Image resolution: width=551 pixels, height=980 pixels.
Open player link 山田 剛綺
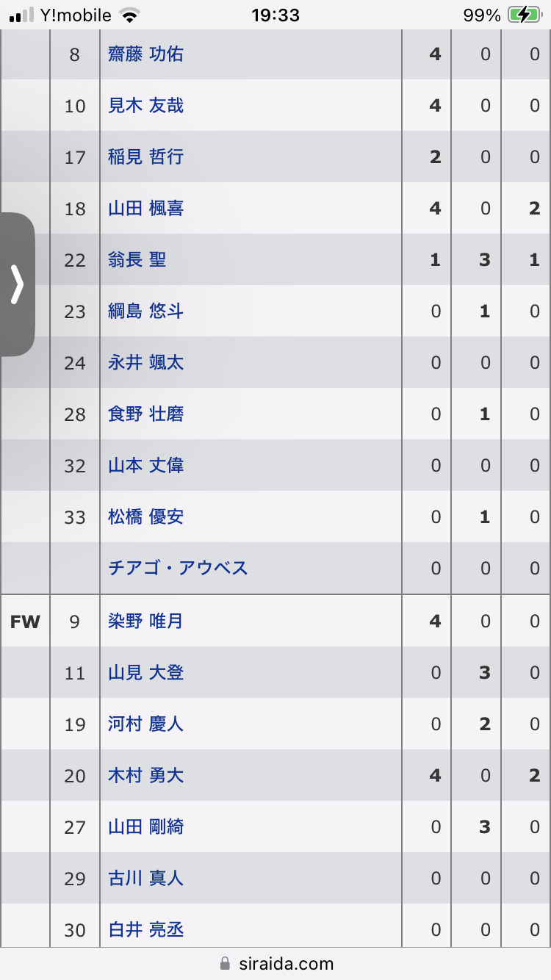point(145,826)
